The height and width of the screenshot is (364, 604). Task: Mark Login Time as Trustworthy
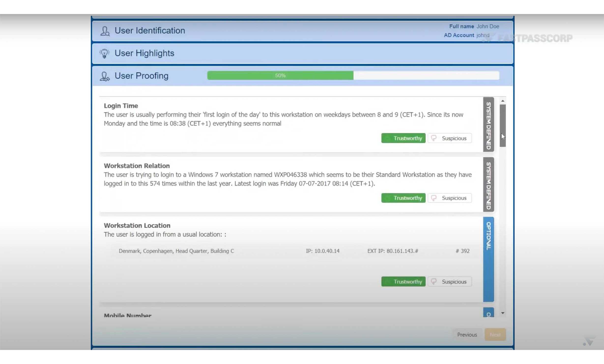click(403, 138)
